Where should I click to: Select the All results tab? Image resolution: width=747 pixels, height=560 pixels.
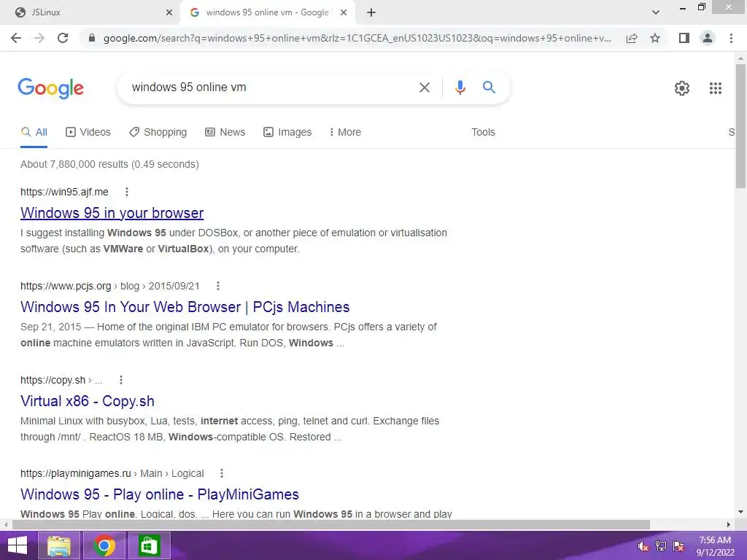[34, 133]
